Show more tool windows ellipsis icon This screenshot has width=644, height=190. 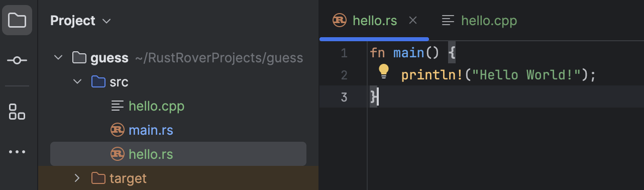(x=17, y=152)
